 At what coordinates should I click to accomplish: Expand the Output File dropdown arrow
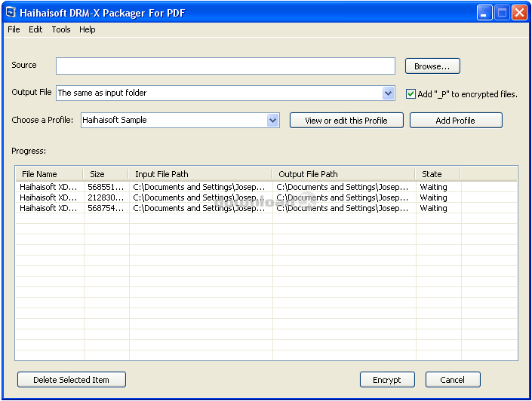(x=388, y=93)
